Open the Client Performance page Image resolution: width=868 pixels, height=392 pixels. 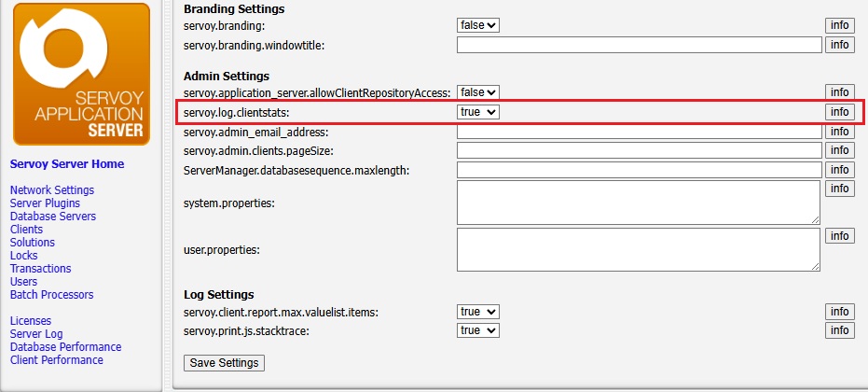pos(57,360)
